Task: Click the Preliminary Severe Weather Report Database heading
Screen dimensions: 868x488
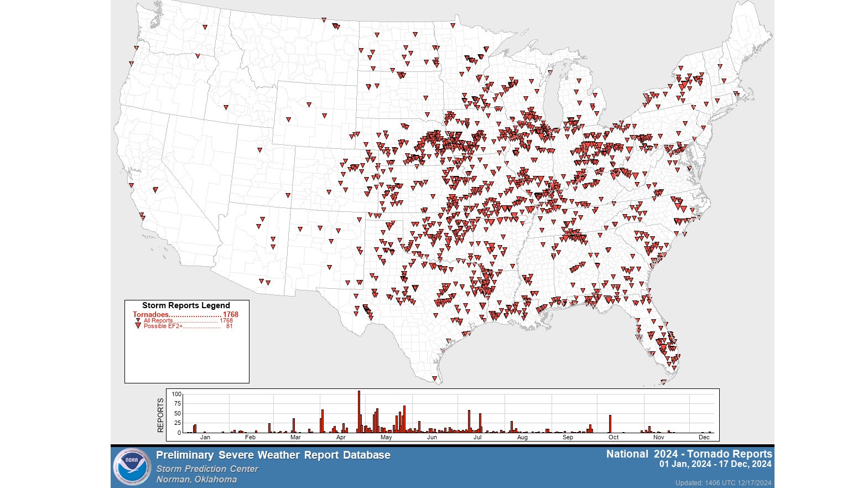Action: (273, 455)
